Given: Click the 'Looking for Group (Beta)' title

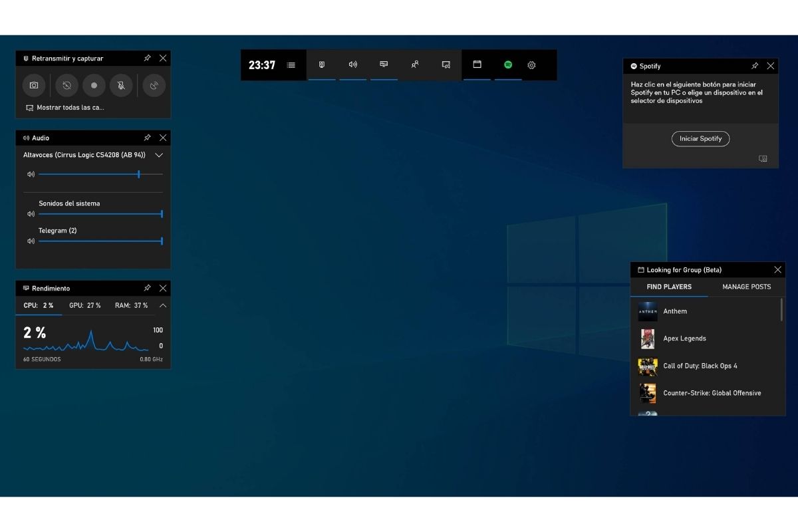Looking at the screenshot, I should [684, 270].
